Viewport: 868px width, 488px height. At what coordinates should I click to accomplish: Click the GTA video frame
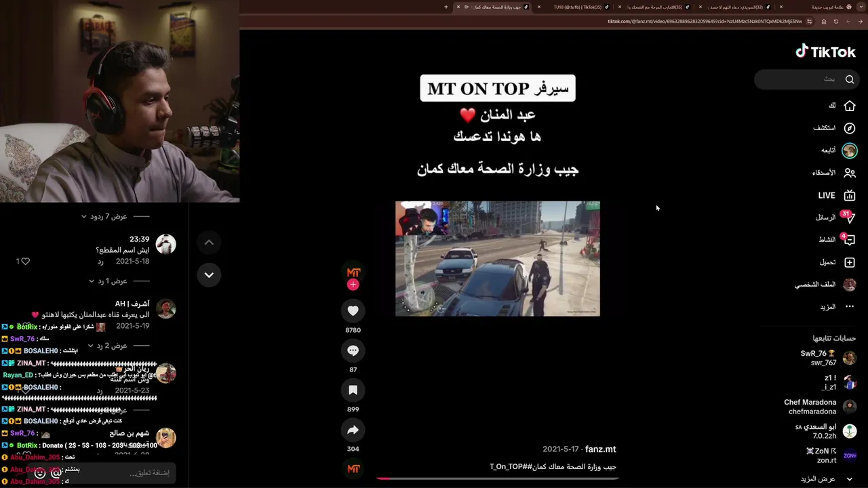(498, 258)
